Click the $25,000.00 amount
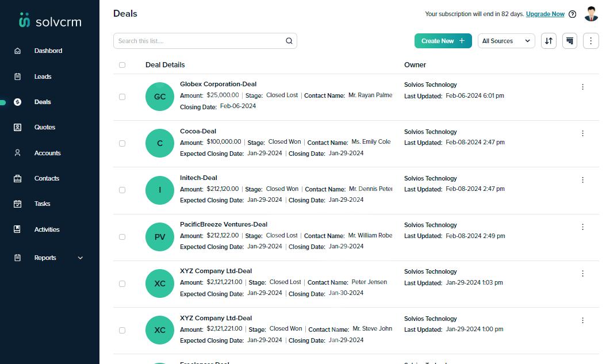The height and width of the screenshot is (364, 606). coord(223,95)
